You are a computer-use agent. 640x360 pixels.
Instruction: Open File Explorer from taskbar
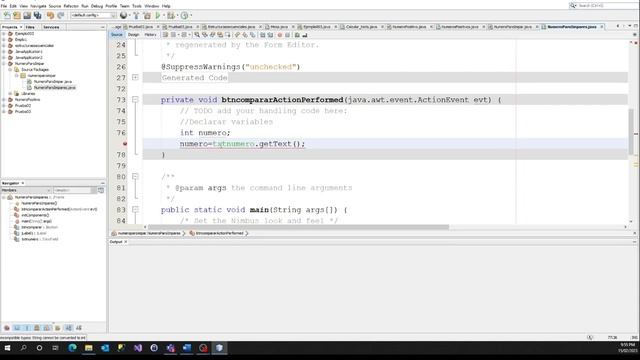point(89,348)
